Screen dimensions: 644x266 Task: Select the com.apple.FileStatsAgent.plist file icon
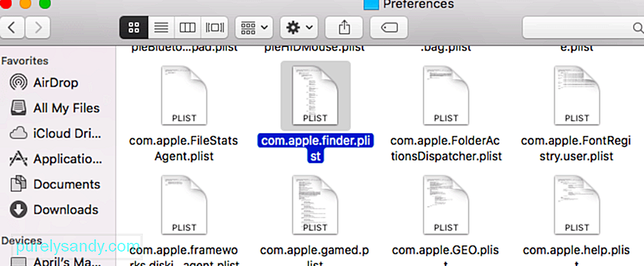[184, 95]
